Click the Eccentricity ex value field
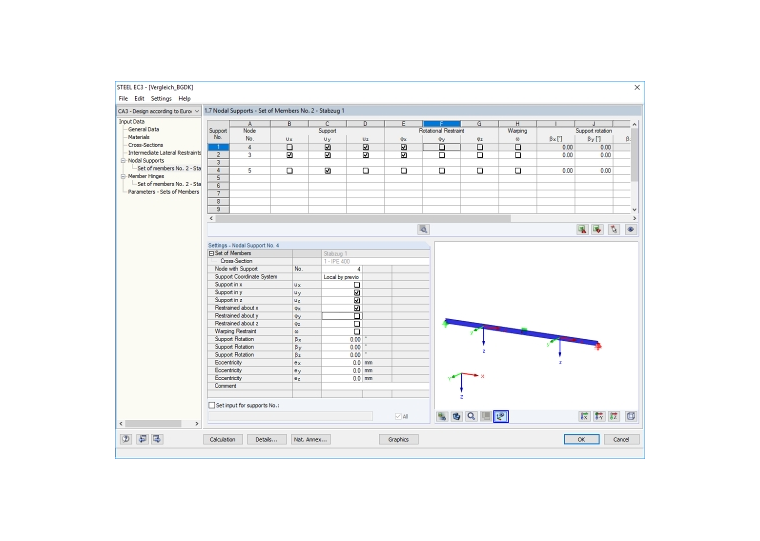 pos(342,363)
